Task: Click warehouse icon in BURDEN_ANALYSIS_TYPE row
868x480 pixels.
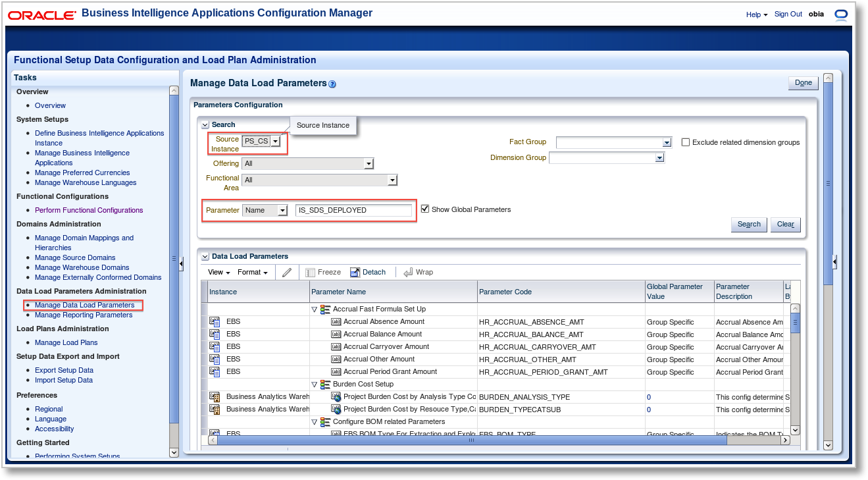Action: (215, 397)
